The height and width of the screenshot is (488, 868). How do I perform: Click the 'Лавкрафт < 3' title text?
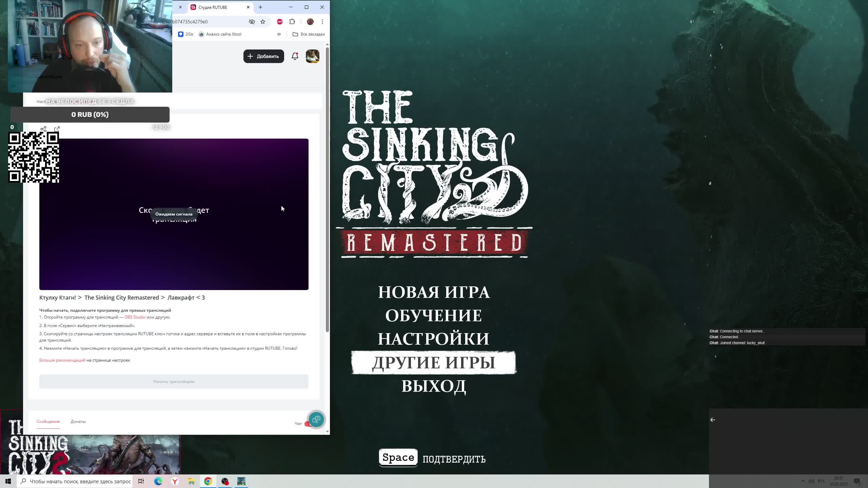(186, 298)
